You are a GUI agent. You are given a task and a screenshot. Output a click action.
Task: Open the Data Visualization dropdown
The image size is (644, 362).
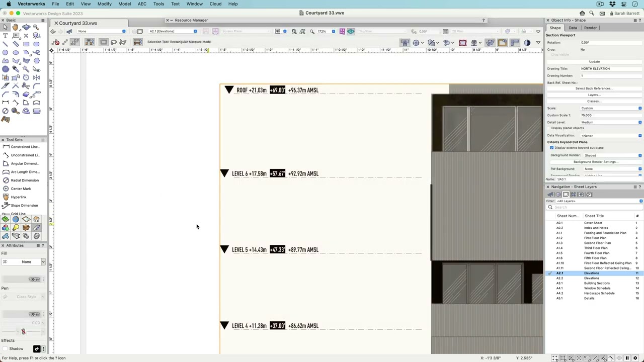point(611,136)
